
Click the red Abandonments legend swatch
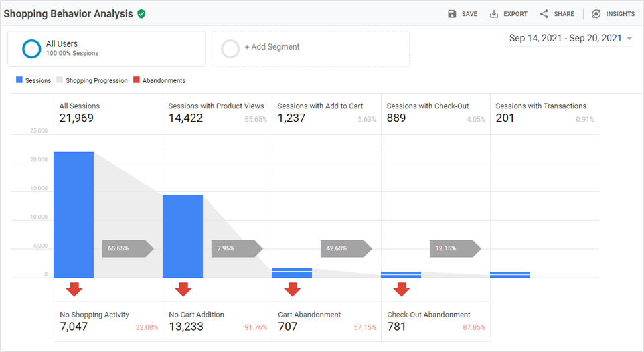tap(137, 80)
